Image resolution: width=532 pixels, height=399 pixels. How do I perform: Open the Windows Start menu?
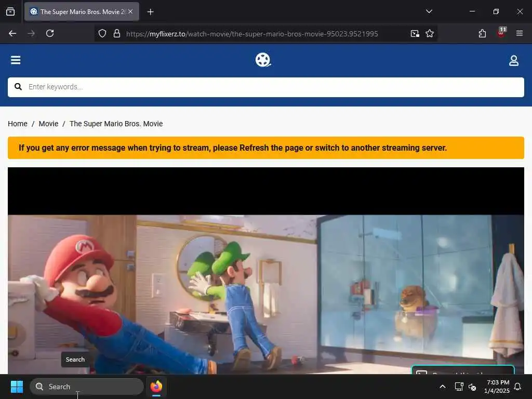pyautogui.click(x=17, y=387)
